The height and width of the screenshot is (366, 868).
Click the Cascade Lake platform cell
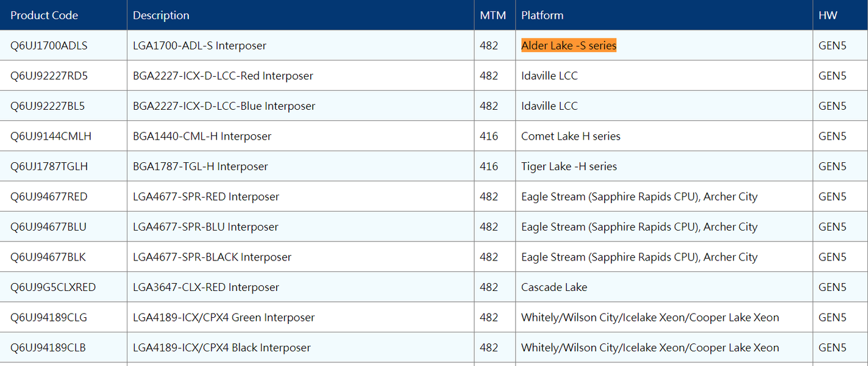coord(554,287)
